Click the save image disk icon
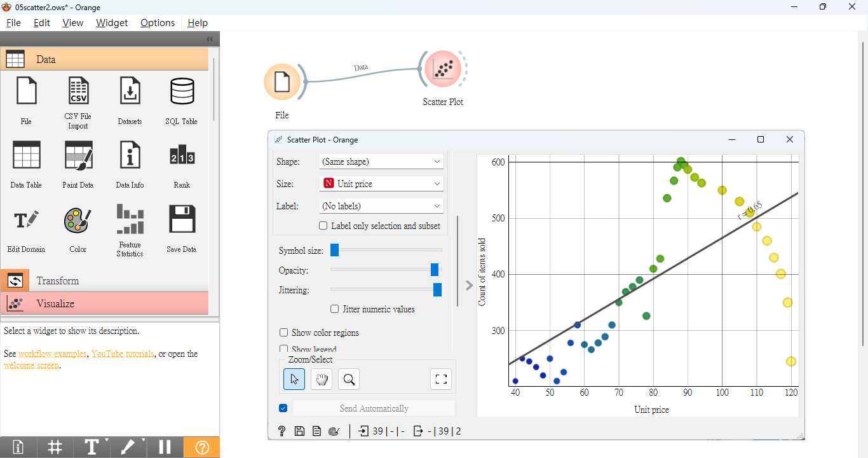Screen dimensions: 868x458 pos(300,431)
